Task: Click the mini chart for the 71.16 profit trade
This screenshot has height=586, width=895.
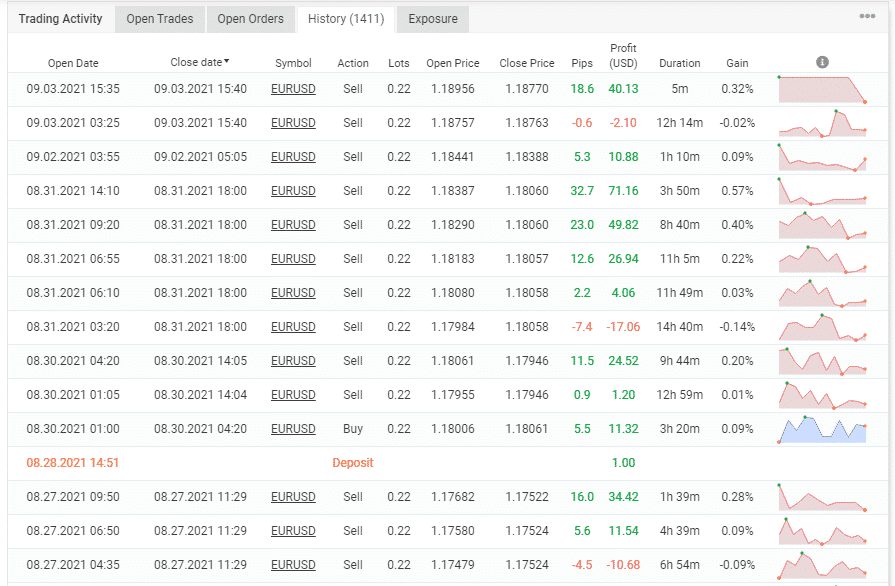Action: coord(822,191)
